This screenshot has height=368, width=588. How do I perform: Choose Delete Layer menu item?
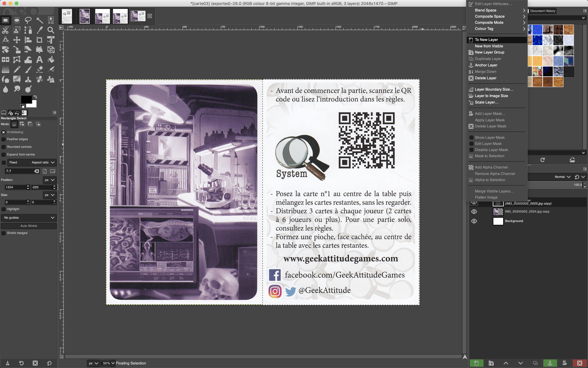click(497, 78)
